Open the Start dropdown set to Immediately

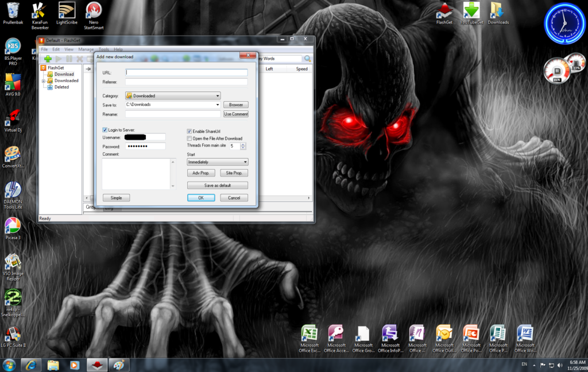tap(218, 162)
